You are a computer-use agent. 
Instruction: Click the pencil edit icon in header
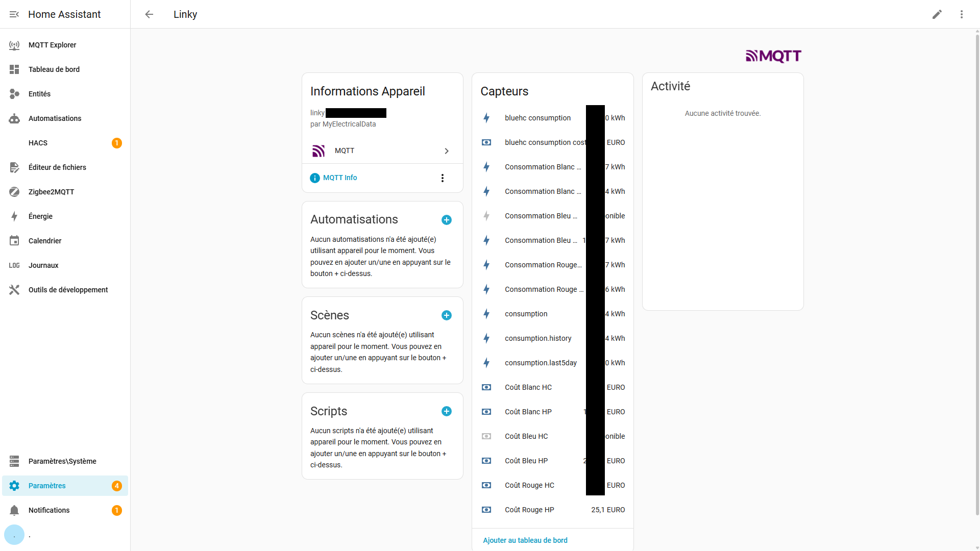pos(937,14)
